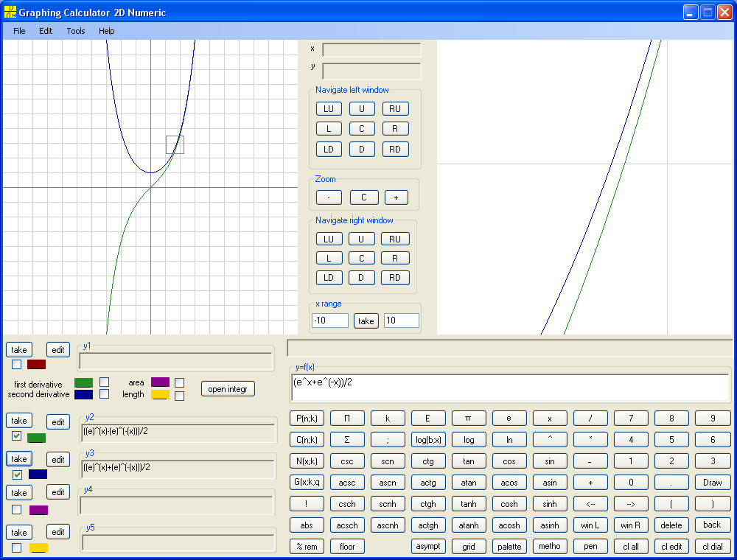Center the left window with C
The image size is (737, 560).
point(362,129)
